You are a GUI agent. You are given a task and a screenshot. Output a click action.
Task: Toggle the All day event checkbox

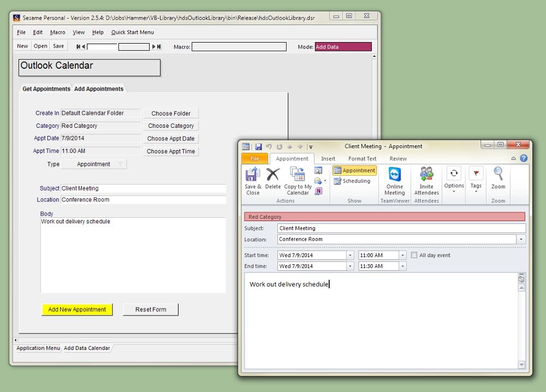pyautogui.click(x=414, y=255)
